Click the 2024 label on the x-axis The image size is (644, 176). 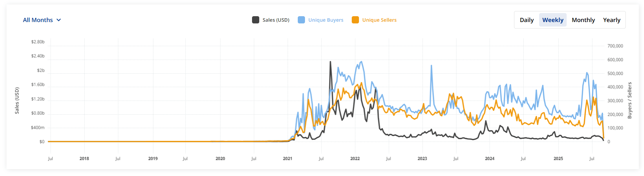490,158
